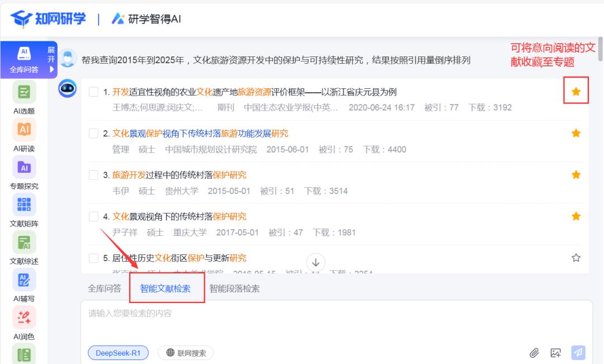Open article 旅游开发过程中的传统村落保护研究
Screen dimensions: 604x364
coord(179,175)
